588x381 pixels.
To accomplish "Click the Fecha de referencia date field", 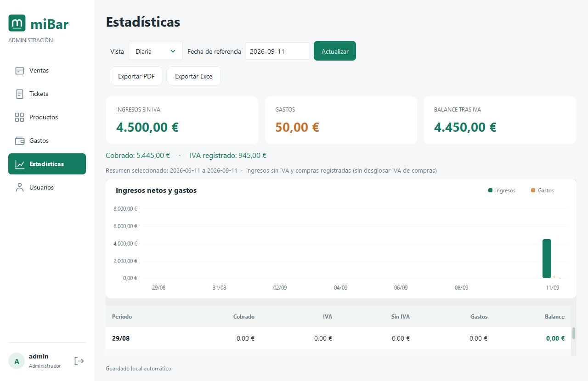I will [x=277, y=51].
